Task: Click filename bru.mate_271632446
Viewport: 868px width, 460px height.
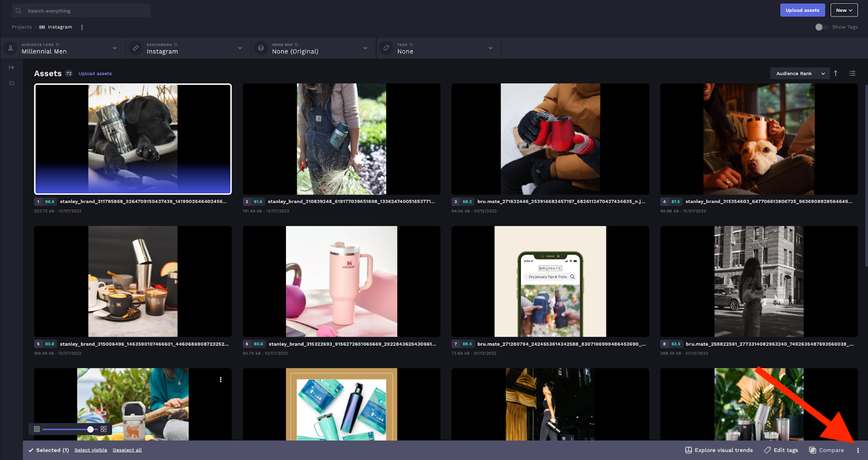Action: click(561, 202)
